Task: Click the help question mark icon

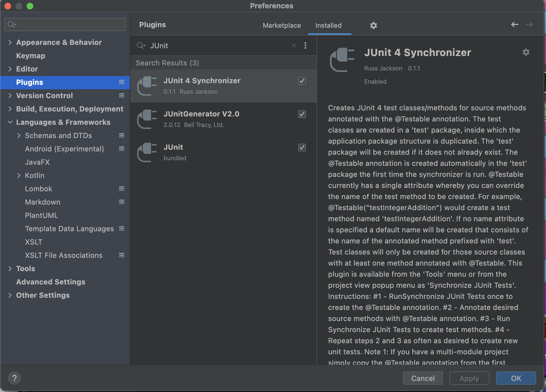Action: [x=14, y=378]
